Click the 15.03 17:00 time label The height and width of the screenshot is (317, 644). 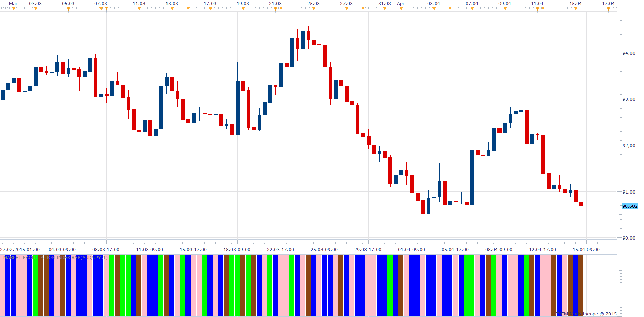[x=193, y=250]
